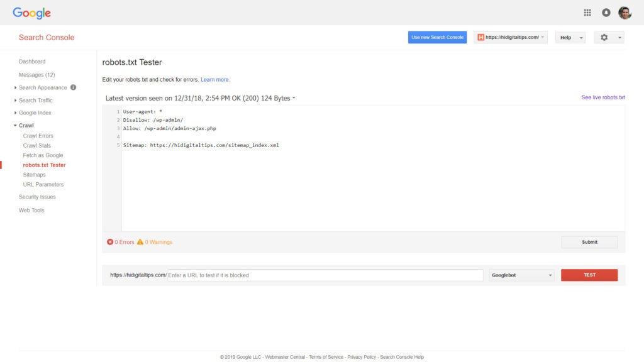Click the Search Appearance info icon

tap(73, 87)
